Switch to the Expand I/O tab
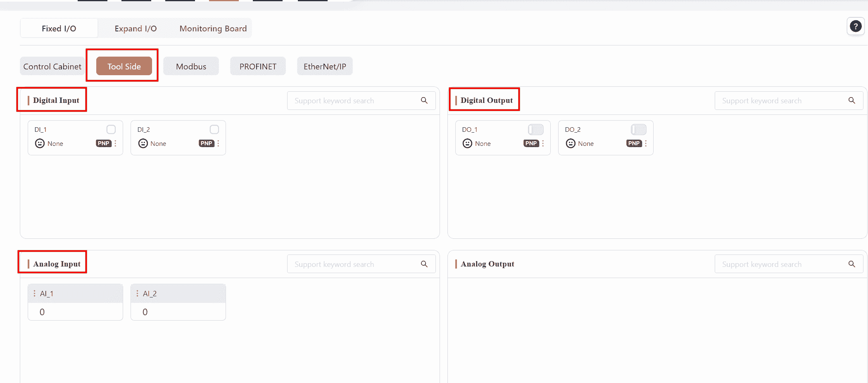Image resolution: width=868 pixels, height=383 pixels. (x=136, y=29)
